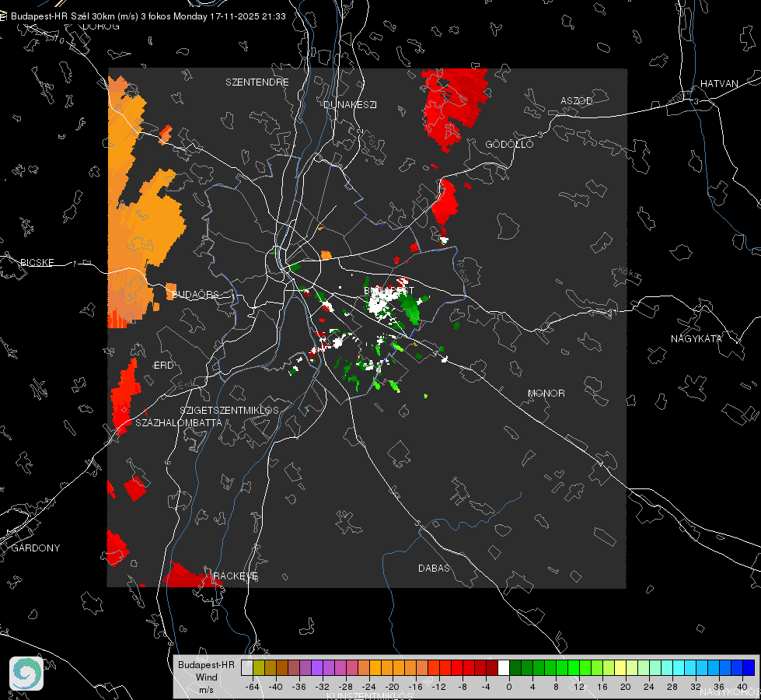
Task: Select the RACKEVE town label
Action: 236,576
